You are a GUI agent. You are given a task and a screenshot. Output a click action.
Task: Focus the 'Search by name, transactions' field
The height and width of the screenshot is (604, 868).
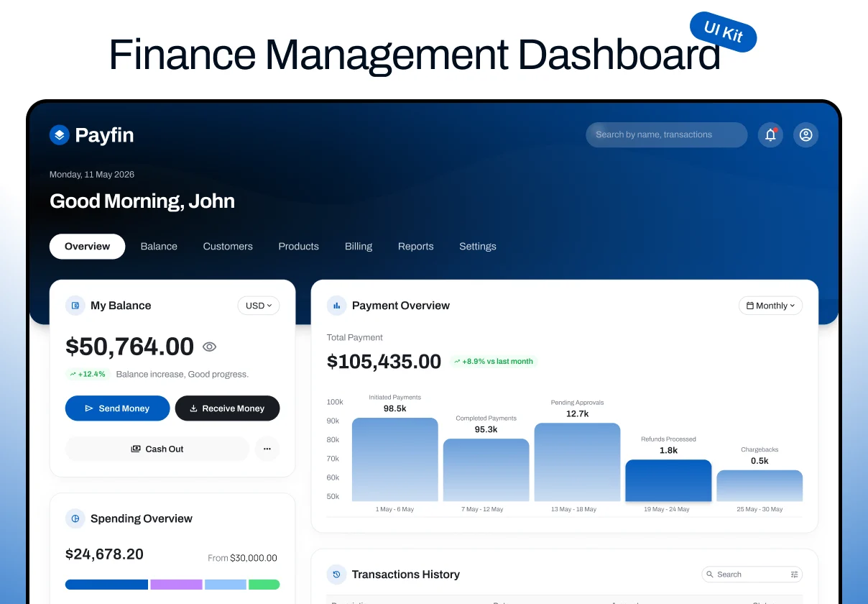pyautogui.click(x=667, y=134)
